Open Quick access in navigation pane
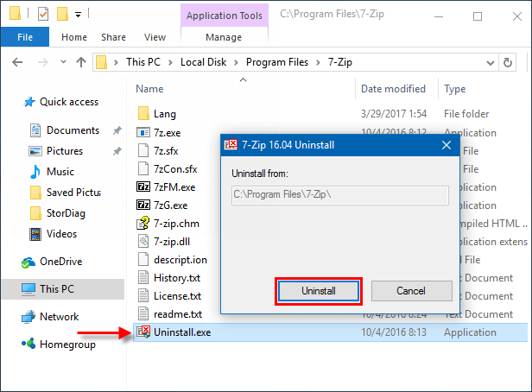The height and width of the screenshot is (392, 532). [69, 102]
